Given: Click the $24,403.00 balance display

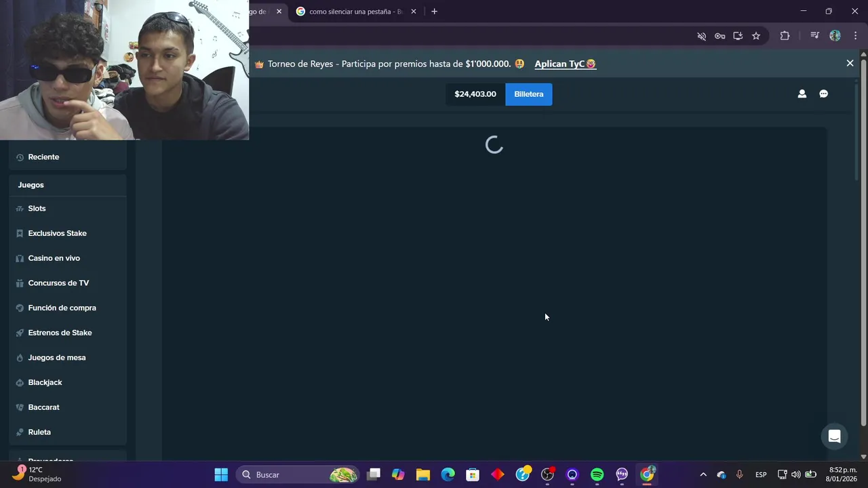Looking at the screenshot, I should click(475, 94).
